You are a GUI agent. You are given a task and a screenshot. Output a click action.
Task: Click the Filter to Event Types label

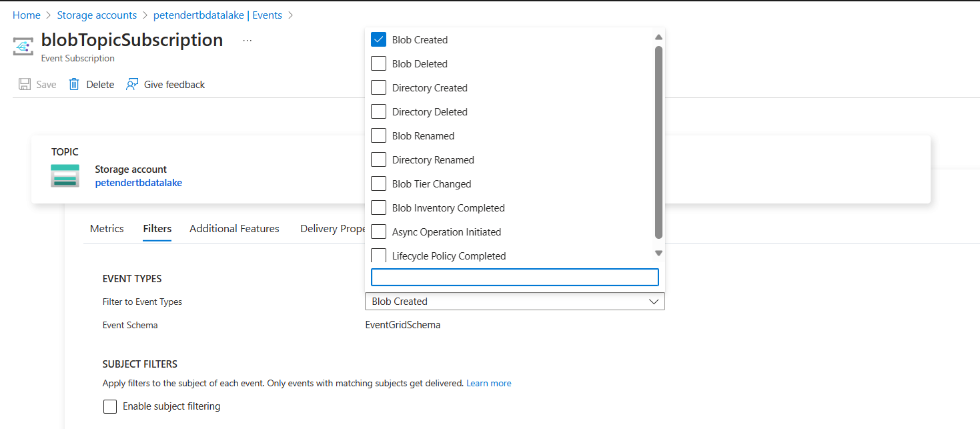click(x=142, y=302)
